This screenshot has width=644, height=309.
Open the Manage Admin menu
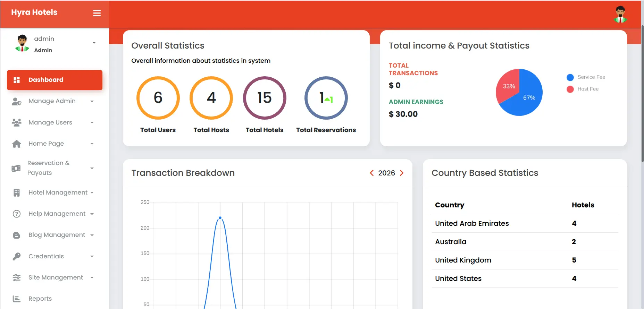click(55, 101)
